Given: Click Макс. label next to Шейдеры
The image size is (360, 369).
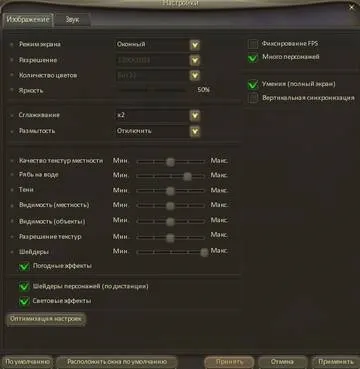Looking at the screenshot, I should pos(219,251).
